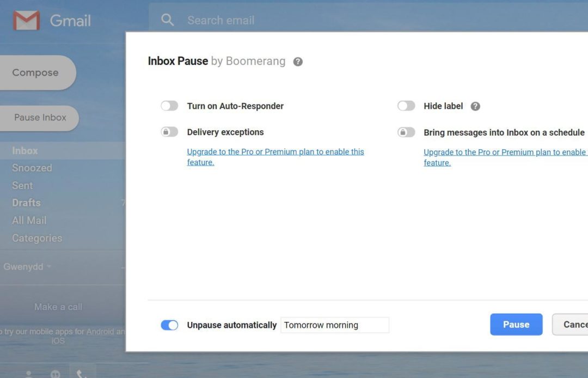
Task: Click the blue Pause button
Action: (516, 325)
